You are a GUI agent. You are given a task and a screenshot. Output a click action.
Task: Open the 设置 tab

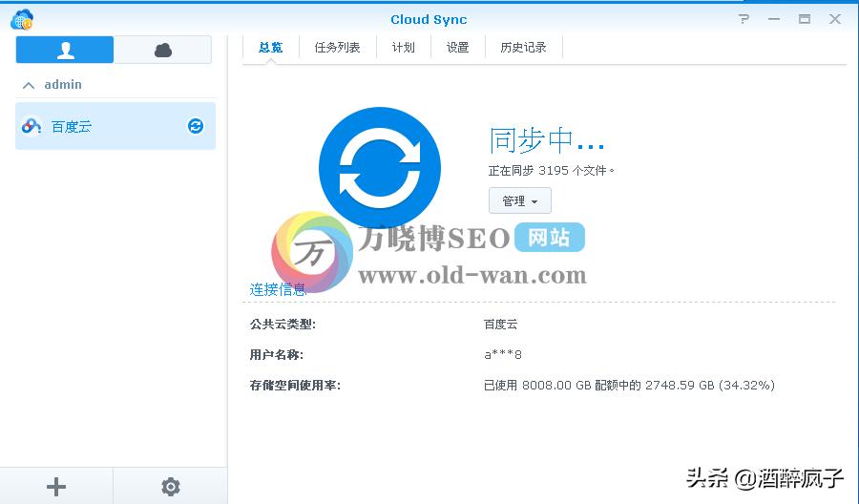click(x=458, y=48)
